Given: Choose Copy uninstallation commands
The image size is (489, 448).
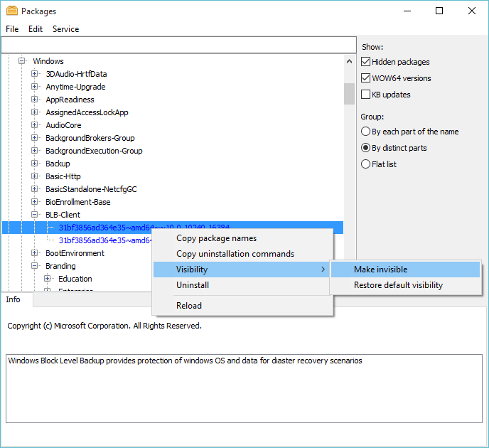Looking at the screenshot, I should 242,254.
